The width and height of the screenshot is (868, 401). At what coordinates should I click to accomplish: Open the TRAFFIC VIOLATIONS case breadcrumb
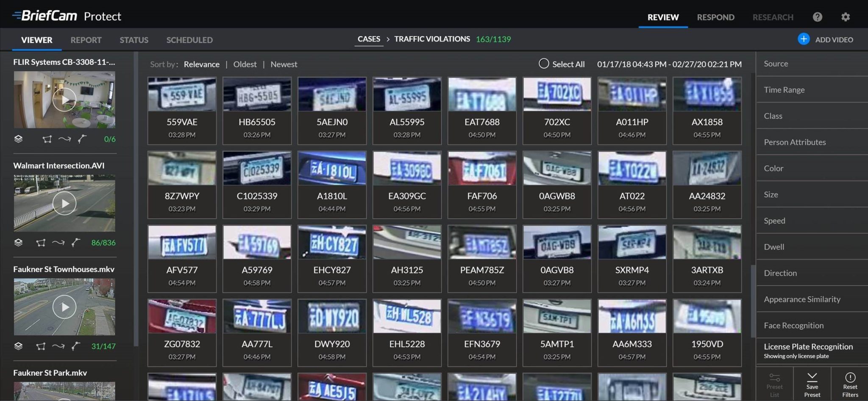[x=432, y=39]
